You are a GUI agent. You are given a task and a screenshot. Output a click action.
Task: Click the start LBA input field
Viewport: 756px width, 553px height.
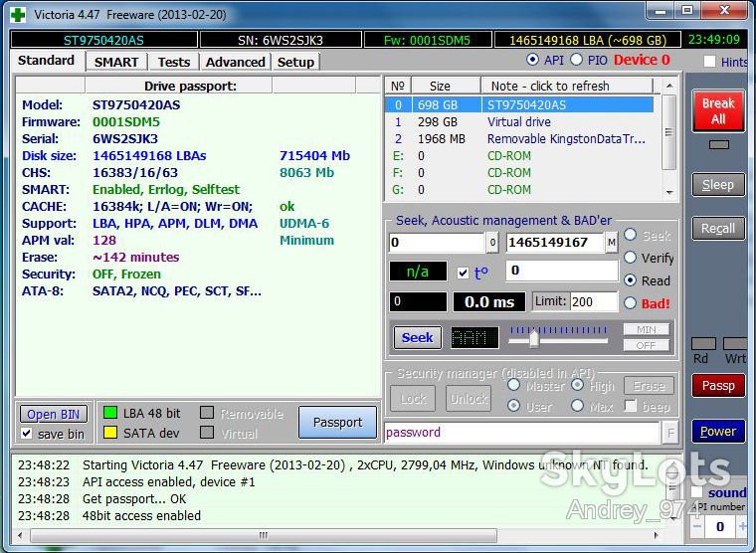[437, 242]
